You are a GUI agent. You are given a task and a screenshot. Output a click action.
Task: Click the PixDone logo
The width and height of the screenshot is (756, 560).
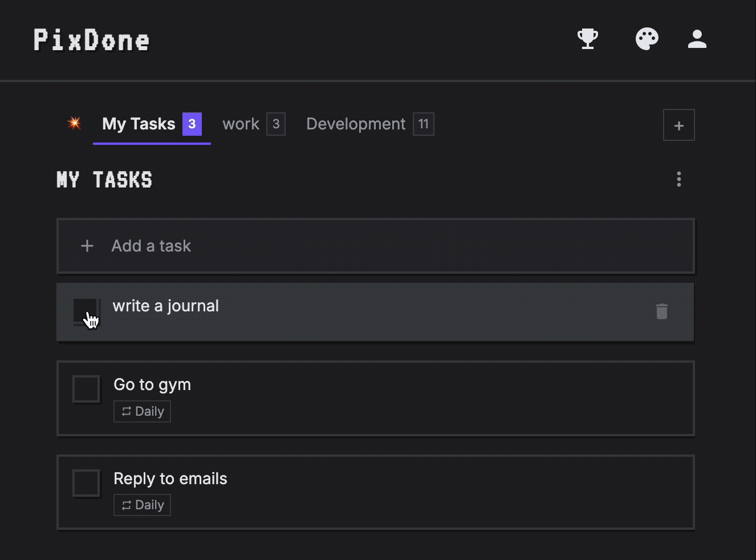click(92, 40)
